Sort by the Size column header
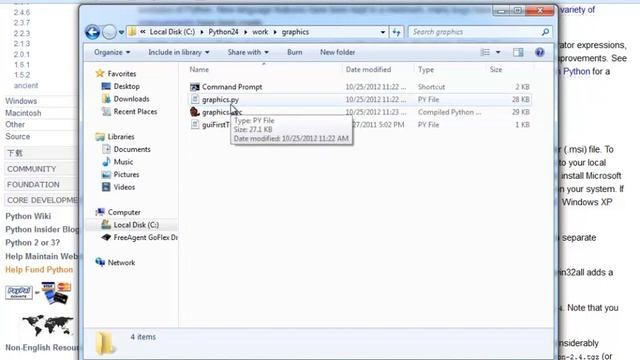 [x=496, y=69]
